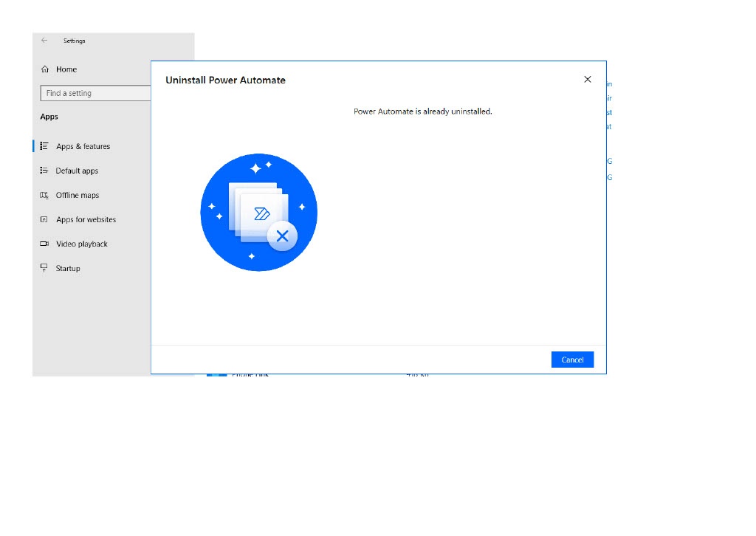
Task: Open Offline maps settings page
Action: point(77,195)
